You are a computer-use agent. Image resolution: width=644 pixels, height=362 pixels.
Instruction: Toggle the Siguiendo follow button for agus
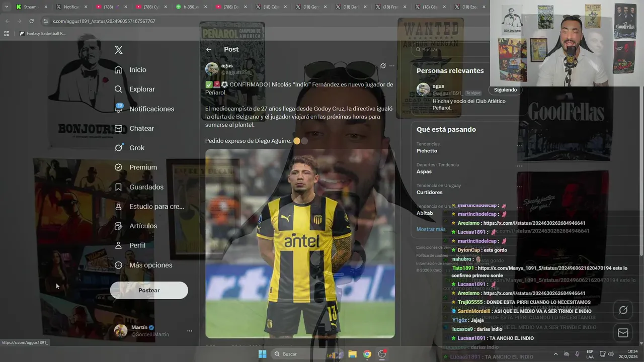point(505,90)
